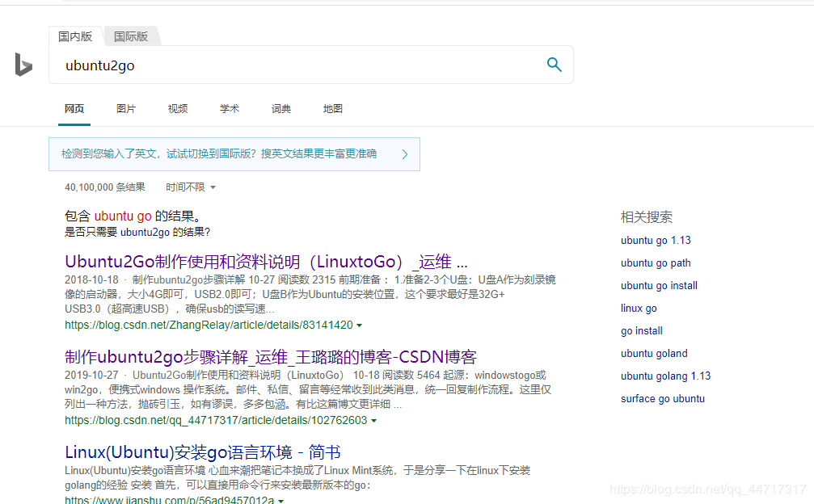Open '制作ubuntu2go步骤详解' result title
The image size is (814, 504).
coord(271,357)
